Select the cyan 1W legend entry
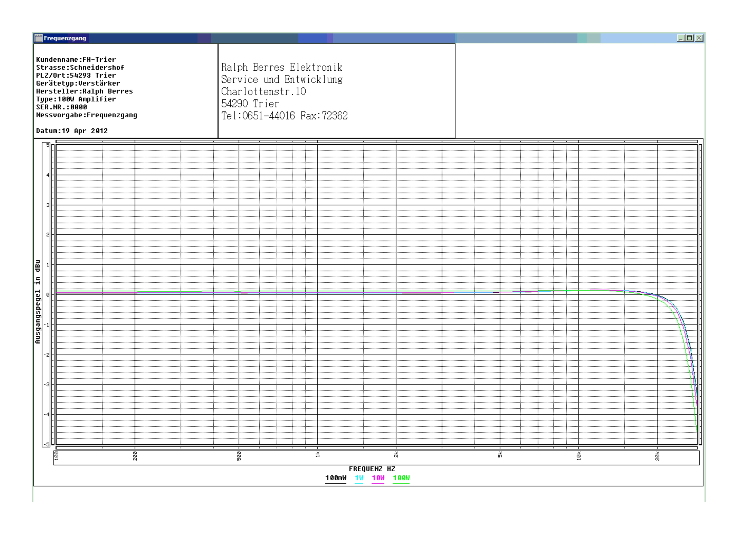Viewport: 756px width, 534px height. pyautogui.click(x=359, y=478)
